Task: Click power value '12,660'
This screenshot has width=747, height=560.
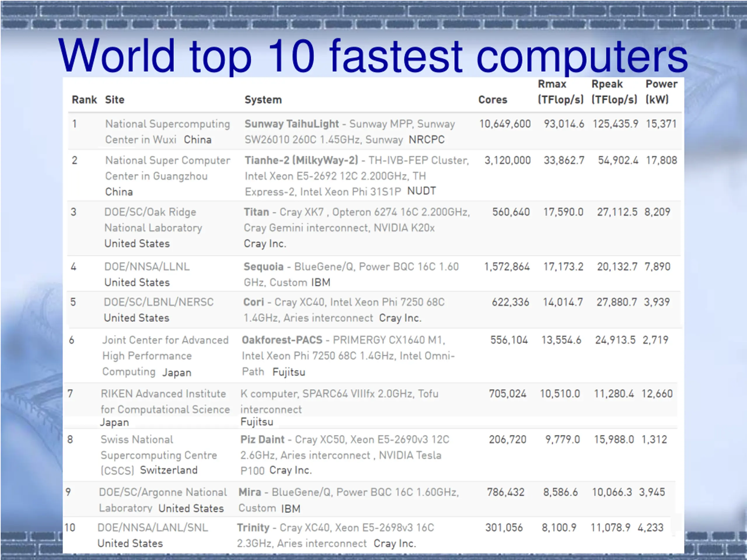Action: point(657,393)
